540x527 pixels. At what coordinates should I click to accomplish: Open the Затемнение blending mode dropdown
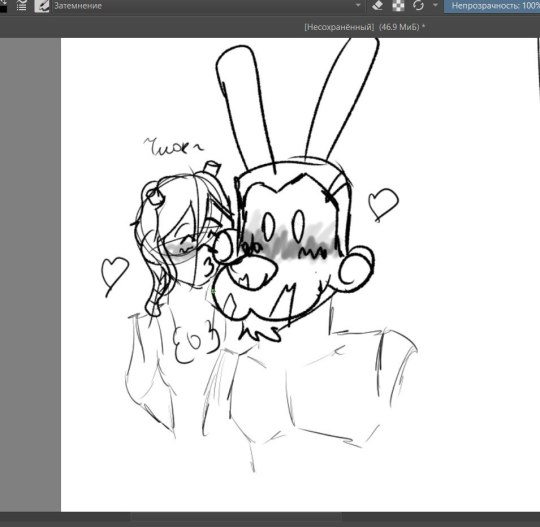click(x=207, y=6)
